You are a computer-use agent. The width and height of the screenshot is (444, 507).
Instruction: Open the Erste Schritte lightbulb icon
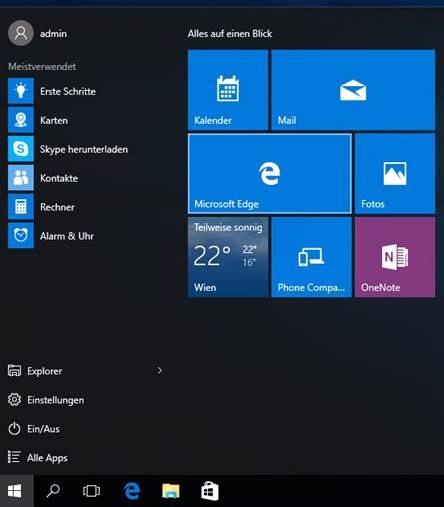click(21, 91)
